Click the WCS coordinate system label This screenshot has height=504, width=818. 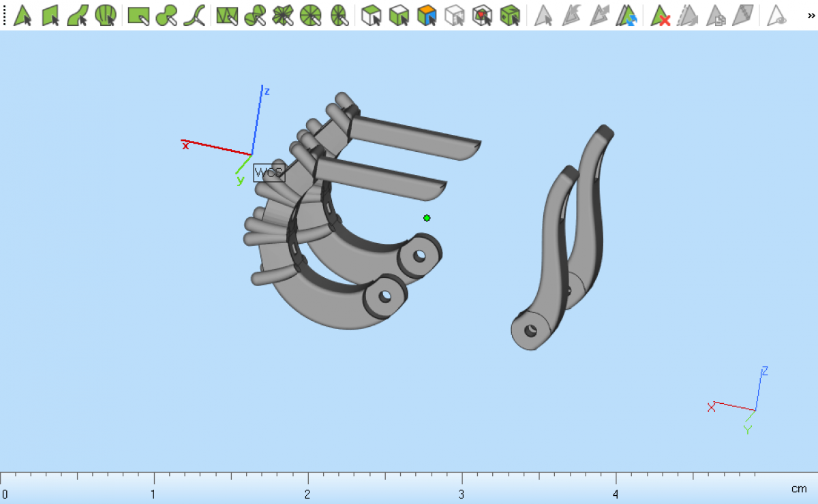tap(269, 173)
